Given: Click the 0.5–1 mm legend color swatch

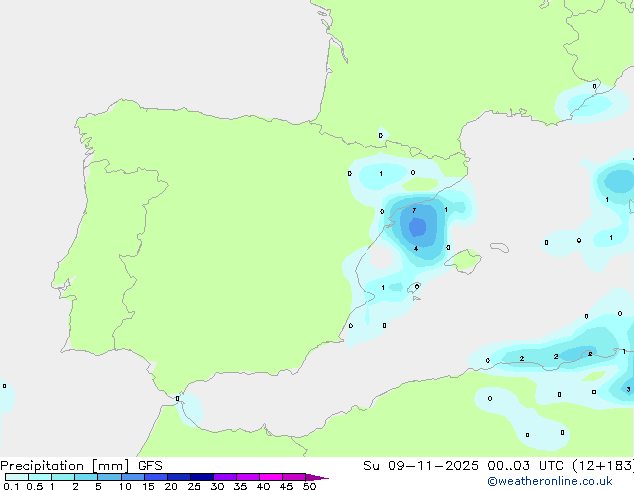Looking at the screenshot, I should click(40, 477).
